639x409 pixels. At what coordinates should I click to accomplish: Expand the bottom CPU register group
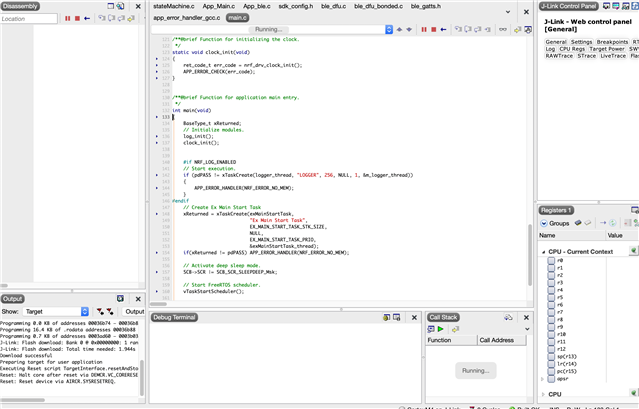pos(543,394)
